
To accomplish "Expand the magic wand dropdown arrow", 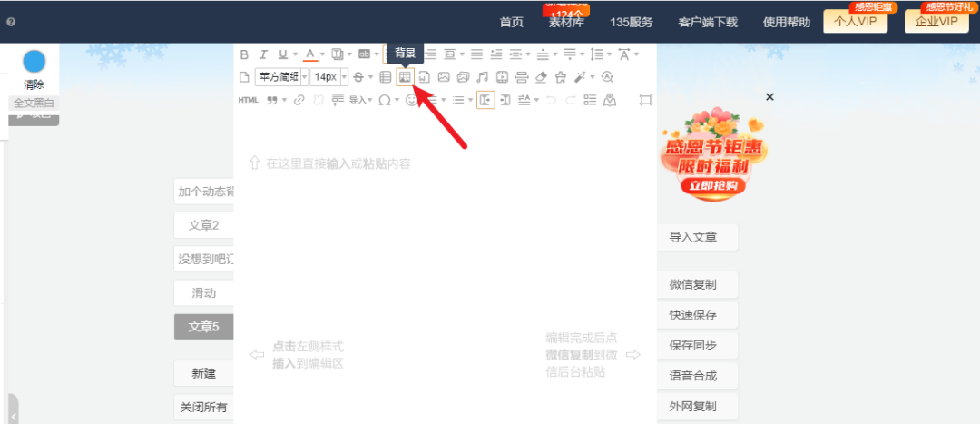I will [592, 77].
